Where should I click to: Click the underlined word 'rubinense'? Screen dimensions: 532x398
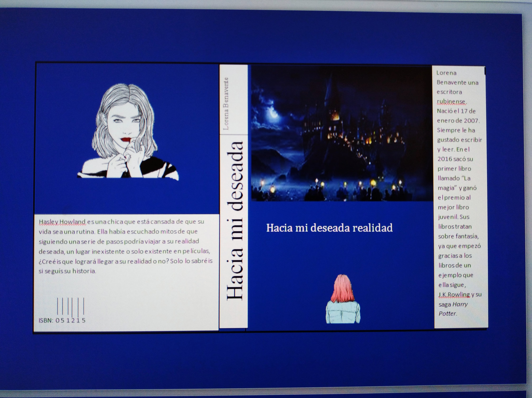(451, 101)
